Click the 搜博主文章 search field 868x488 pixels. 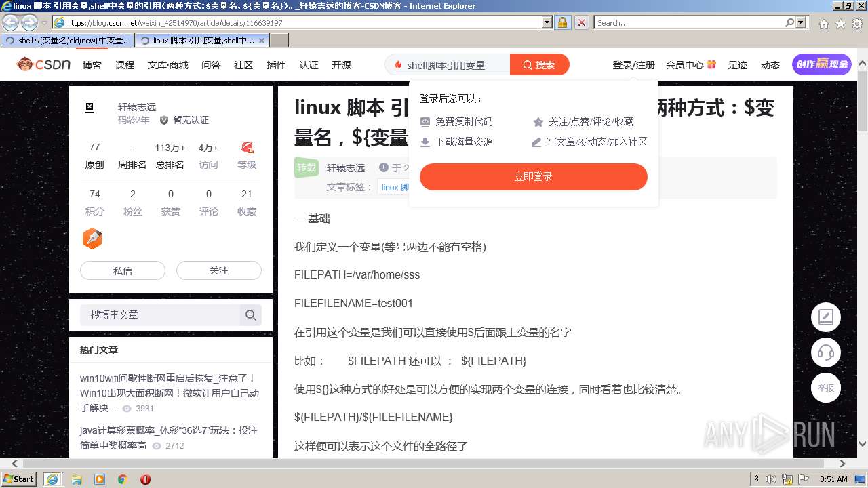[x=160, y=314]
